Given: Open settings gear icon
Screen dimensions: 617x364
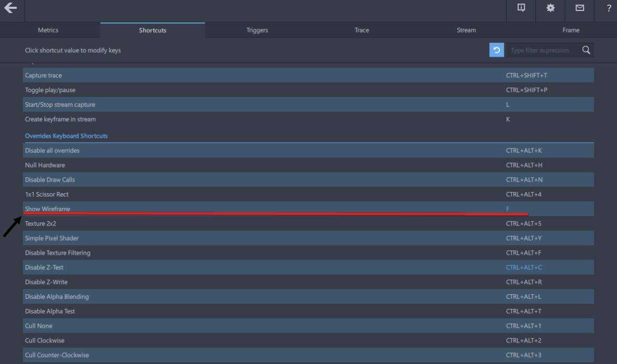Looking at the screenshot, I should coord(550,8).
